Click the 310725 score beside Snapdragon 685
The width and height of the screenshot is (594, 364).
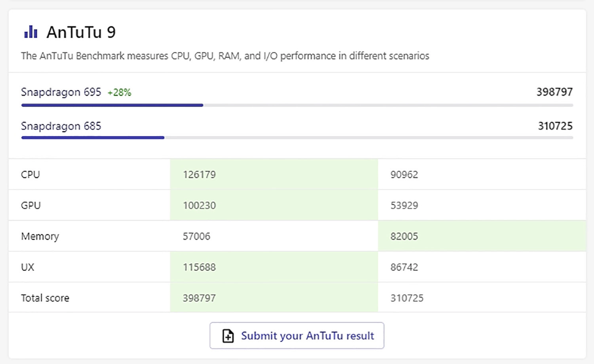pyautogui.click(x=555, y=126)
